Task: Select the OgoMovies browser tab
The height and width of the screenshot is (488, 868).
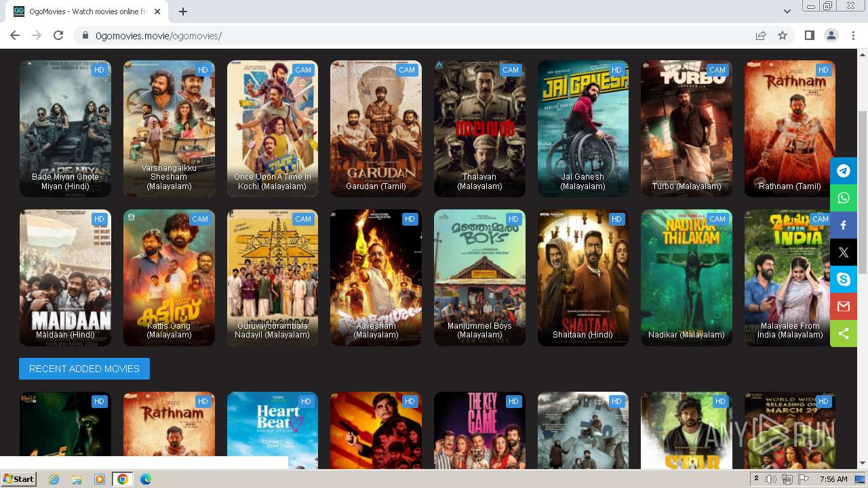Action: point(88,12)
